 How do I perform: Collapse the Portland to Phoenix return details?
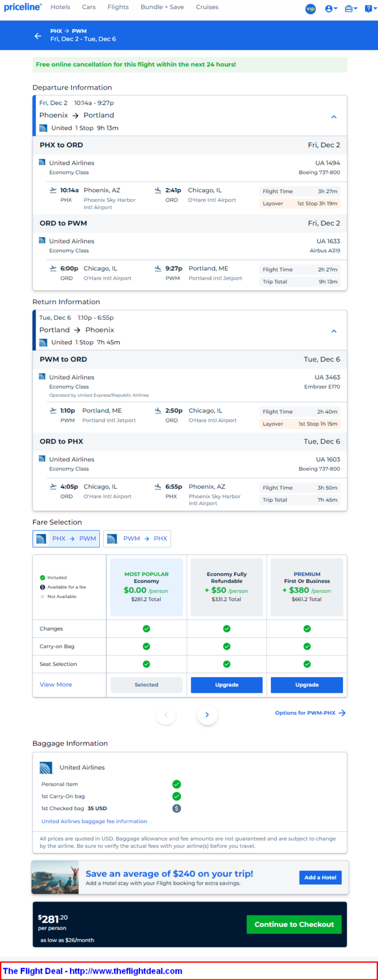(x=334, y=331)
